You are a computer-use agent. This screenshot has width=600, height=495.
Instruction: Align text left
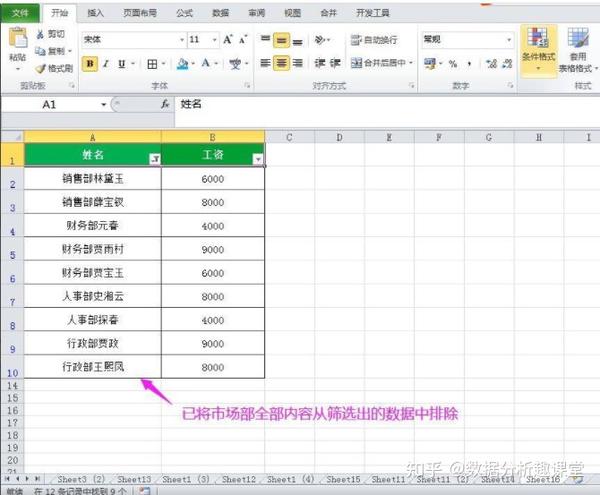coord(265,63)
